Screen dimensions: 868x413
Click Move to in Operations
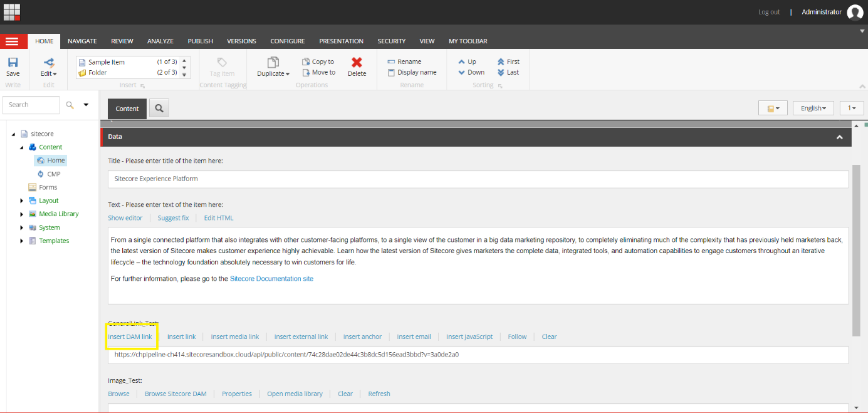318,72
